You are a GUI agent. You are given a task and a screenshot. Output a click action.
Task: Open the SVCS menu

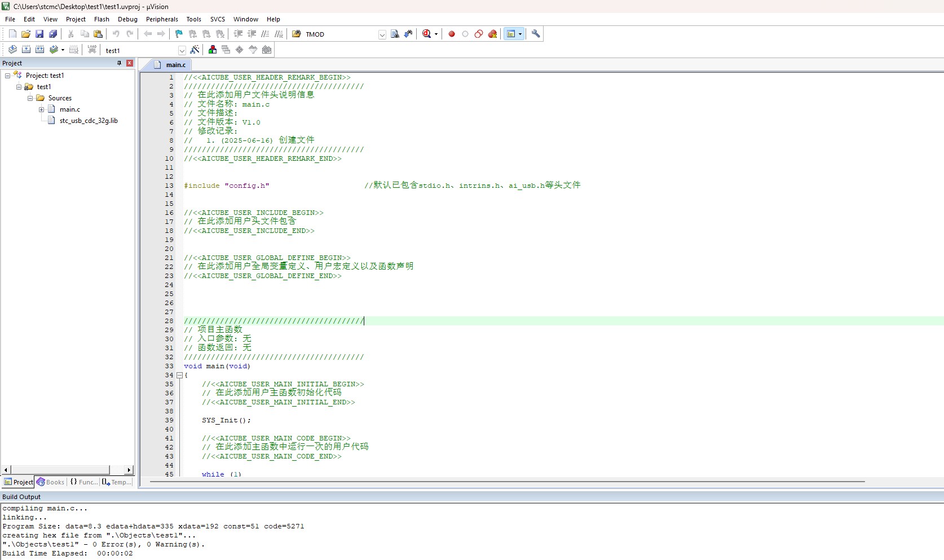[218, 19]
